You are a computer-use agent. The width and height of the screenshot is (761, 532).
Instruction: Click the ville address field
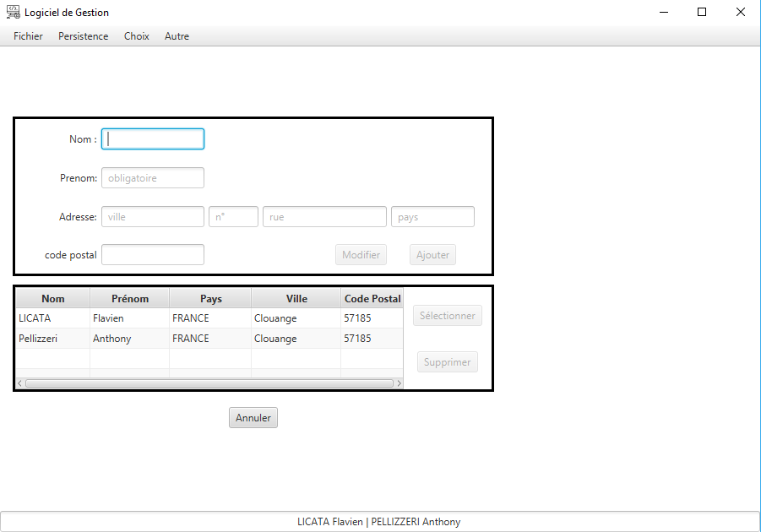pyautogui.click(x=153, y=216)
